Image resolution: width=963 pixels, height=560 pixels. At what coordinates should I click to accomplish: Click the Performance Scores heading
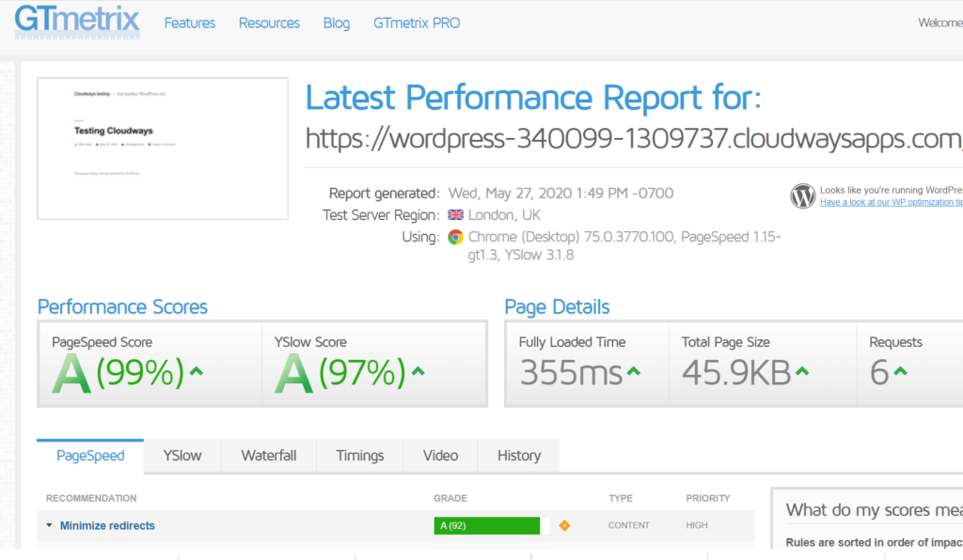coord(122,306)
